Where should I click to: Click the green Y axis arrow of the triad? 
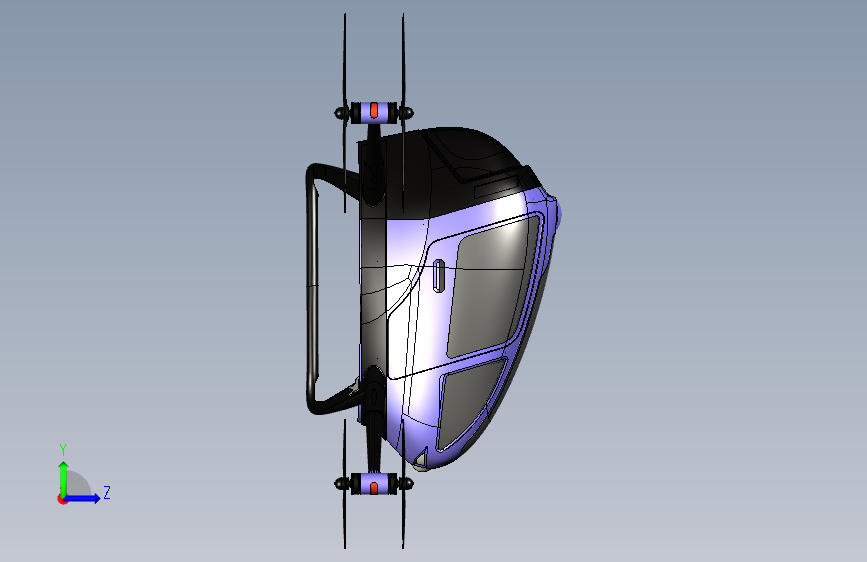(64, 478)
